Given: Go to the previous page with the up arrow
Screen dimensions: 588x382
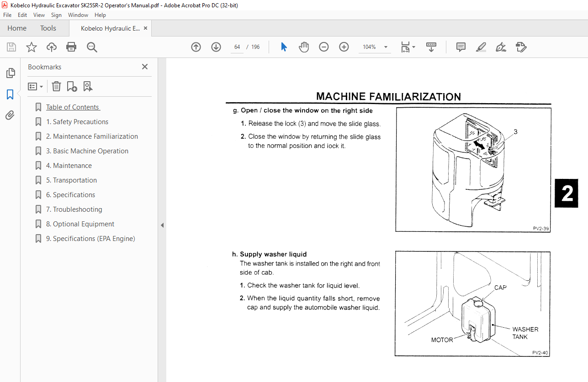Looking at the screenshot, I should point(196,47).
